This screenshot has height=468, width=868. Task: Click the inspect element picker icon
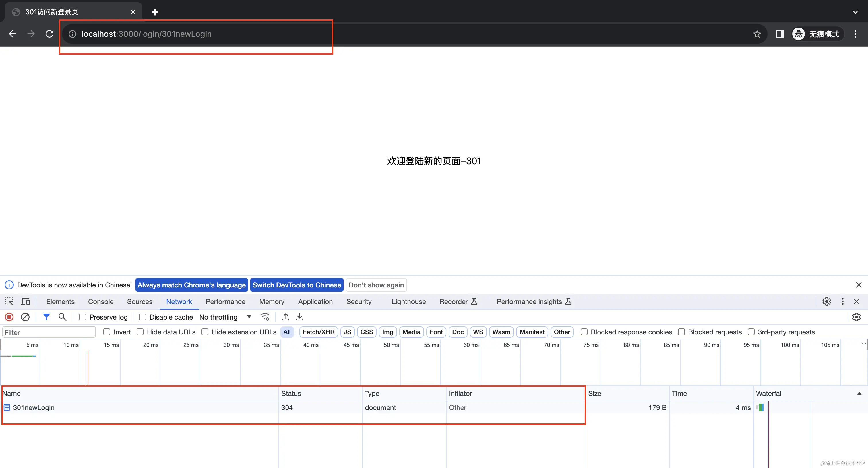pos(9,301)
